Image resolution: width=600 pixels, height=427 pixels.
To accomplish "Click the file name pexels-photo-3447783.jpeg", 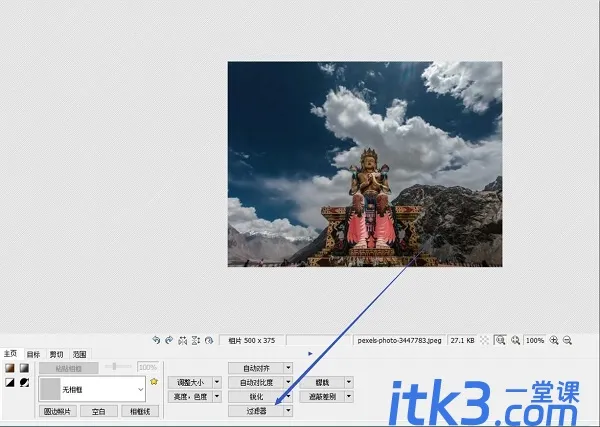I will pyautogui.click(x=399, y=340).
